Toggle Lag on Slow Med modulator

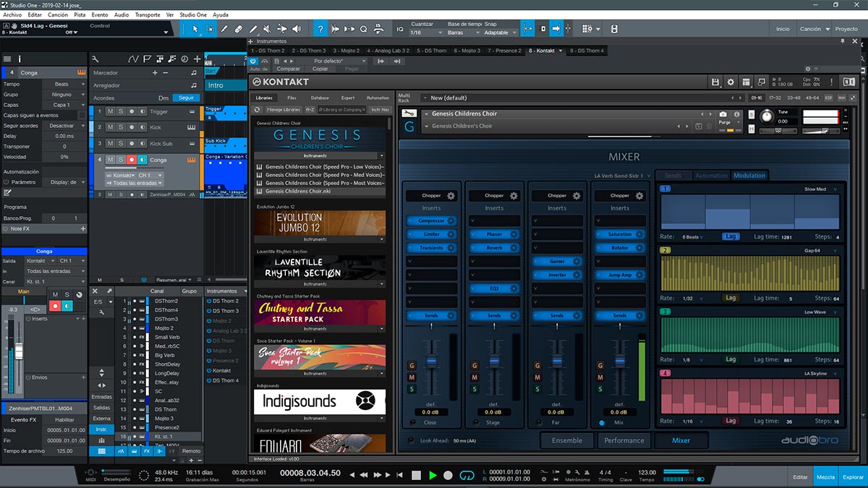point(731,236)
